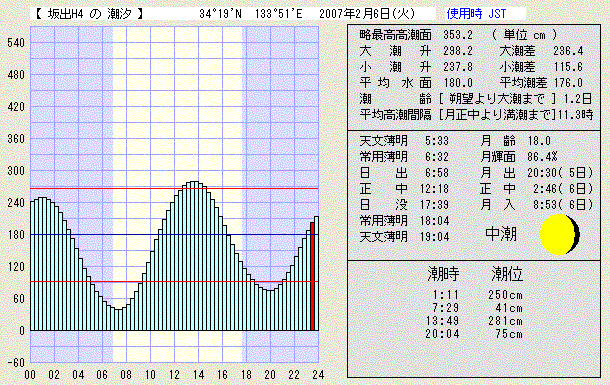610x385 pixels.
Task: Click the 潮時 column header
Action: 443,274
